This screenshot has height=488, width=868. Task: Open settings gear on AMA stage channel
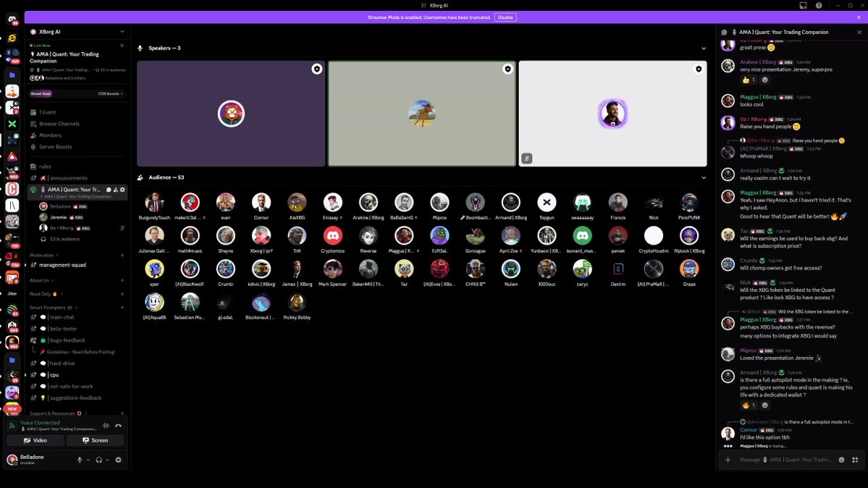point(122,190)
